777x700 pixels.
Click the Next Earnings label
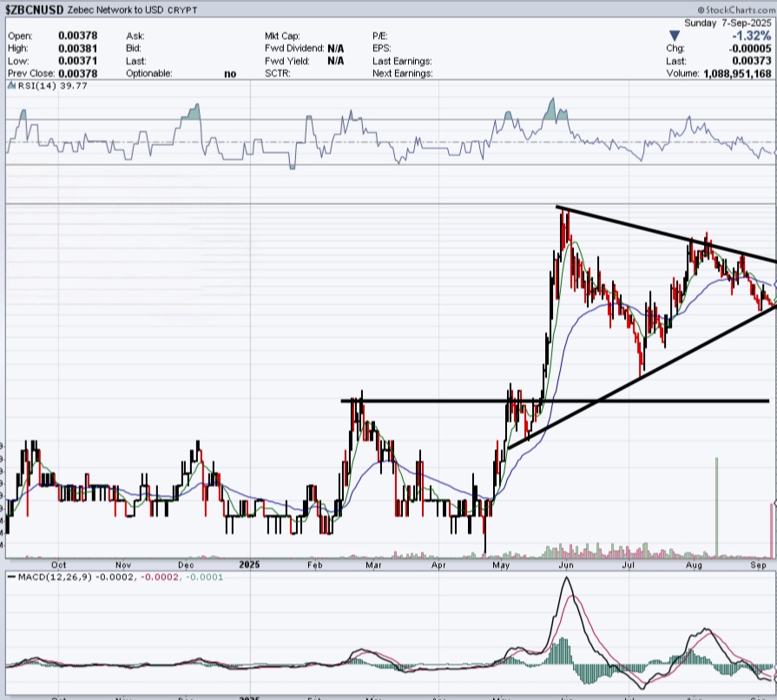coord(402,73)
